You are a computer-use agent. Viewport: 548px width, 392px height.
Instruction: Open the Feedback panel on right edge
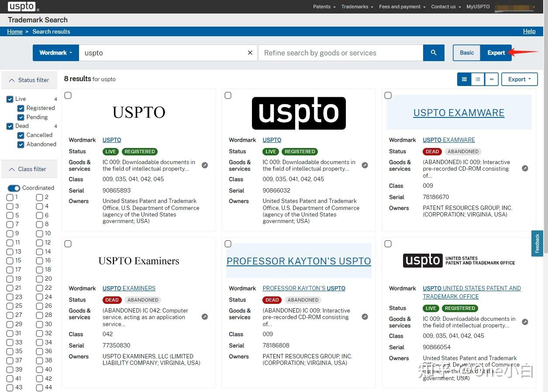pyautogui.click(x=537, y=244)
